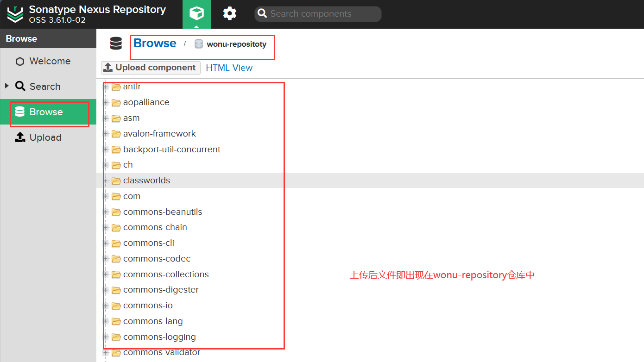The height and width of the screenshot is (362, 644).
Task: Click the Browse breadcrumb heading link
Action: point(155,43)
